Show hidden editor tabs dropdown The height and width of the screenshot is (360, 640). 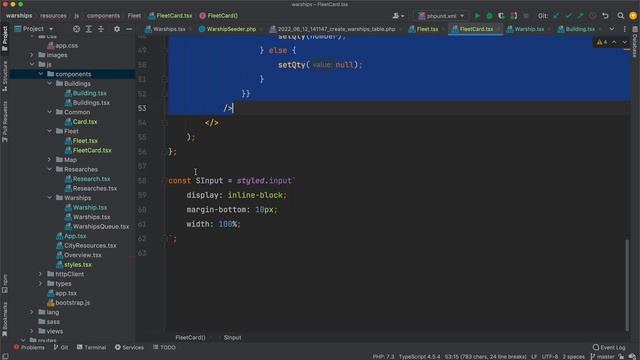tap(611, 29)
